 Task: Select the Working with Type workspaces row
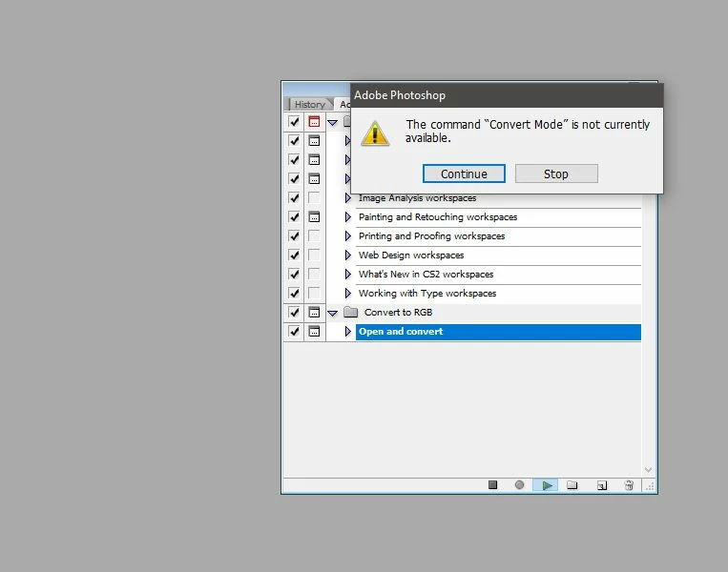(x=498, y=293)
